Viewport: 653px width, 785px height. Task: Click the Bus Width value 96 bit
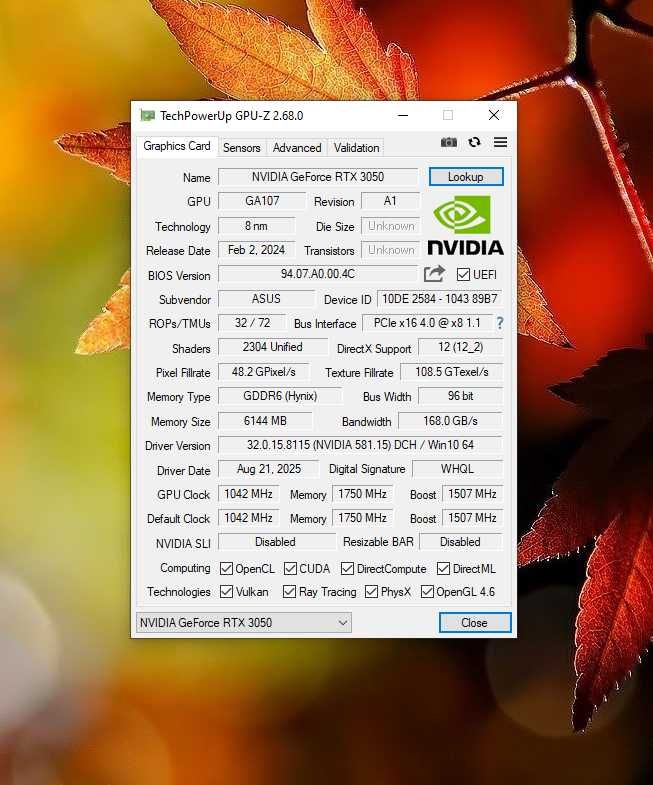click(460, 396)
